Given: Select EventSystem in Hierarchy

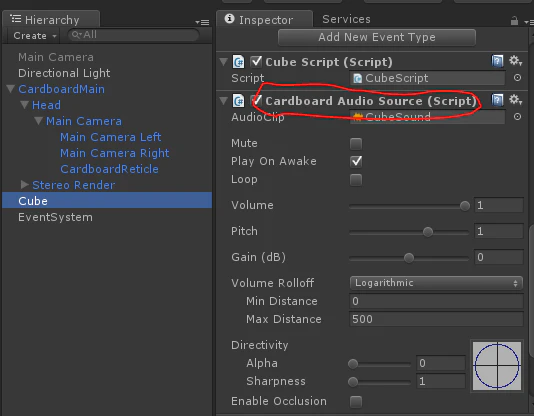Looking at the screenshot, I should 55,217.
